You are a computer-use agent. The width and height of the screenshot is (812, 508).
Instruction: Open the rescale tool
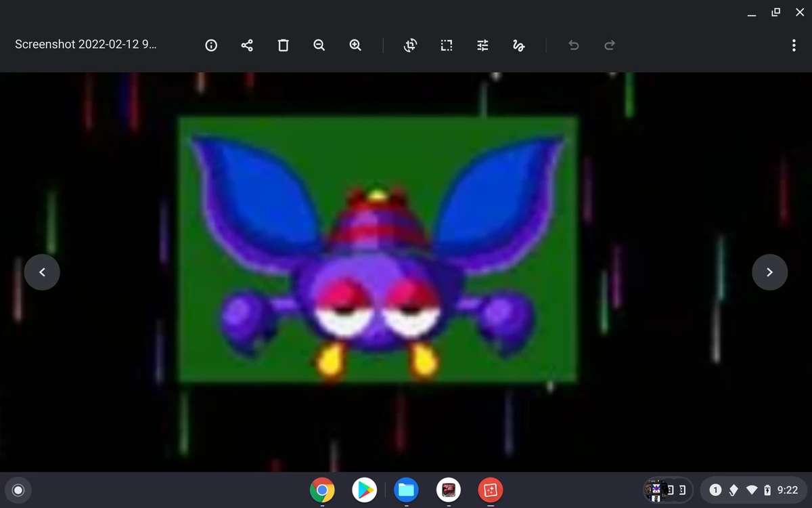coord(446,45)
